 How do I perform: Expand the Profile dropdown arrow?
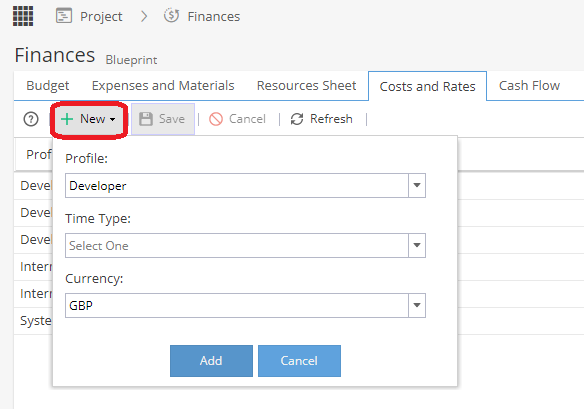[417, 186]
